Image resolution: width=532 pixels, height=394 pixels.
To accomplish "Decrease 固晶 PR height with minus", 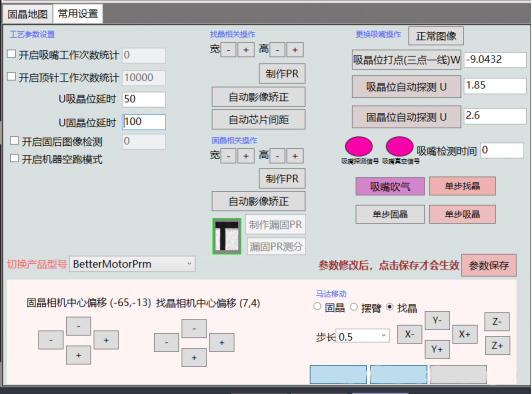I will (278, 156).
